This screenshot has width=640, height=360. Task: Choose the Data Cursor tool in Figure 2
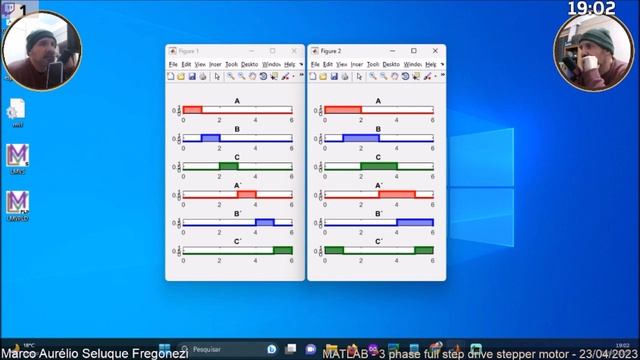pos(416,76)
